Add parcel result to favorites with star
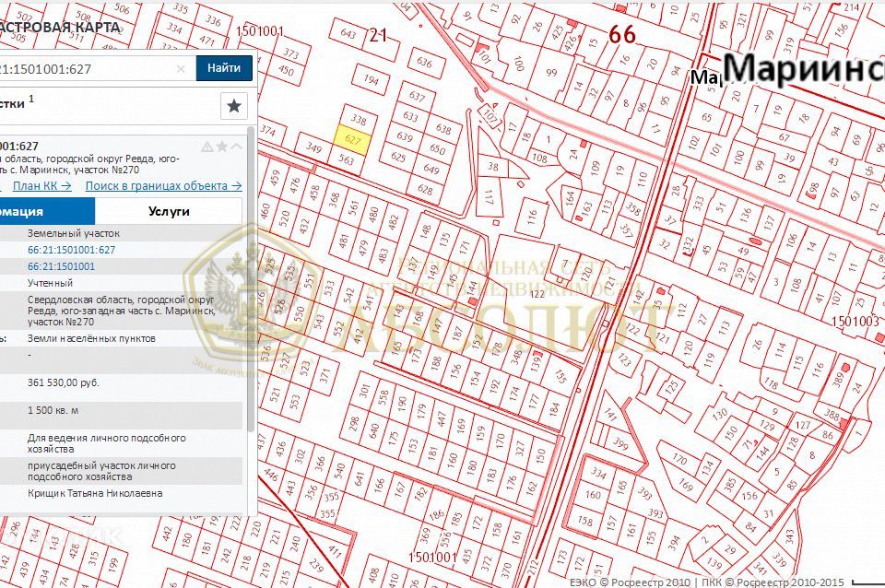This screenshot has width=885, height=588. pyautogui.click(x=222, y=147)
